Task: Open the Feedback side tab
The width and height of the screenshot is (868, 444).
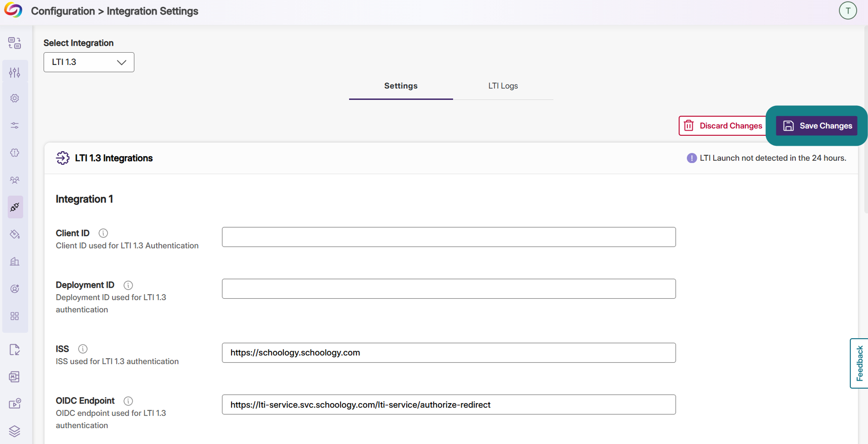Action: point(859,363)
